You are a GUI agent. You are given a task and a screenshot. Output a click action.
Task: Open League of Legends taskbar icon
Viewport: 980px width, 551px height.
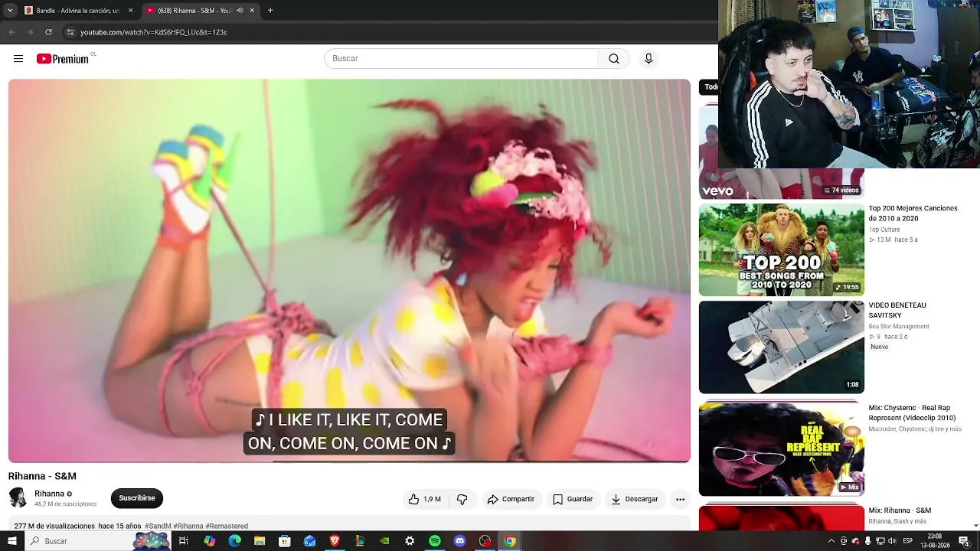(360, 541)
